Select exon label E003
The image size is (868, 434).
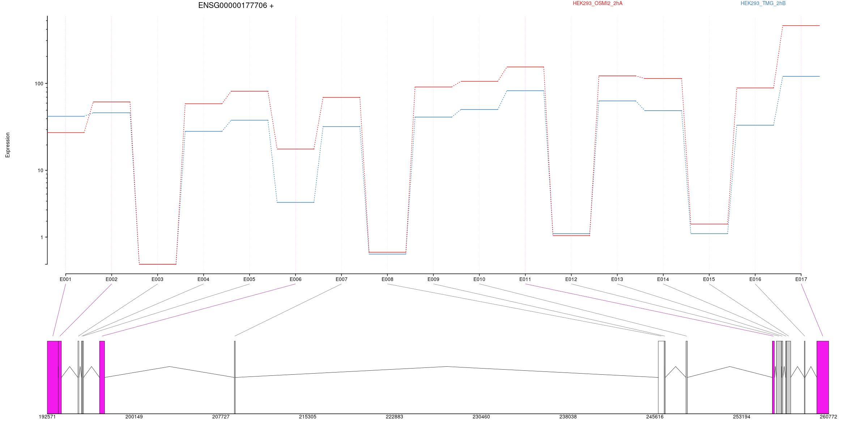coord(157,279)
